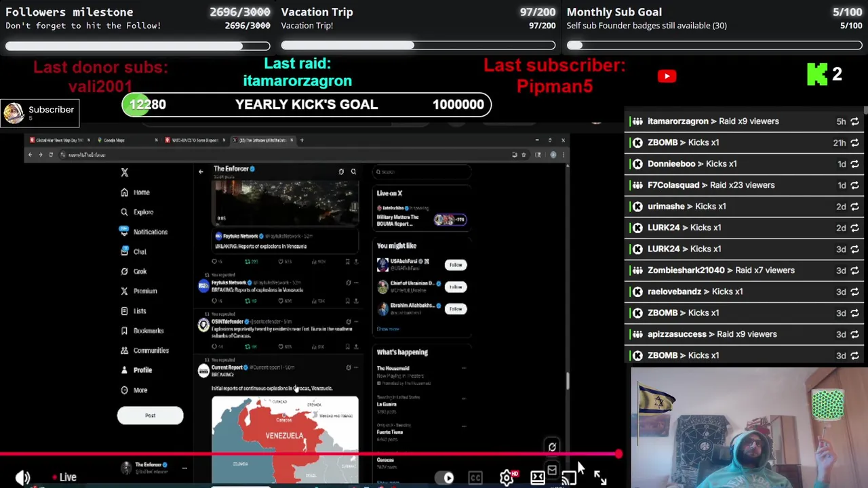Screen dimensions: 868x488
Task: Click the browser back arrow
Action: pos(30,155)
